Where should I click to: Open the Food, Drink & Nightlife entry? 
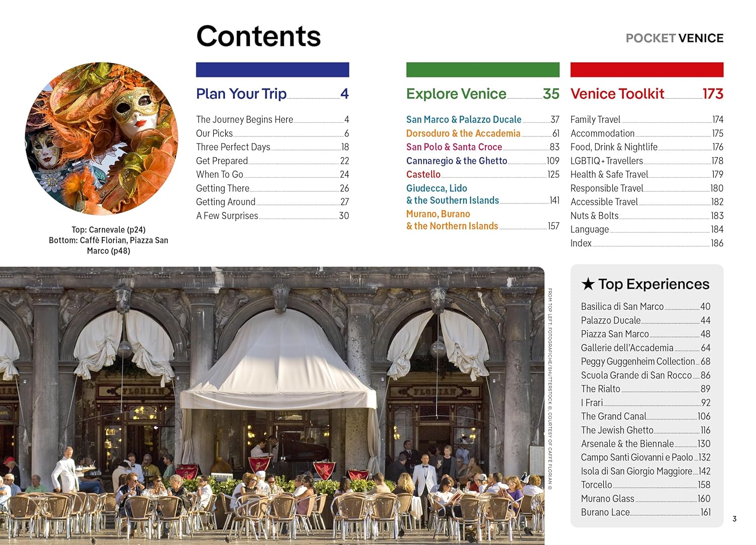(x=647, y=147)
